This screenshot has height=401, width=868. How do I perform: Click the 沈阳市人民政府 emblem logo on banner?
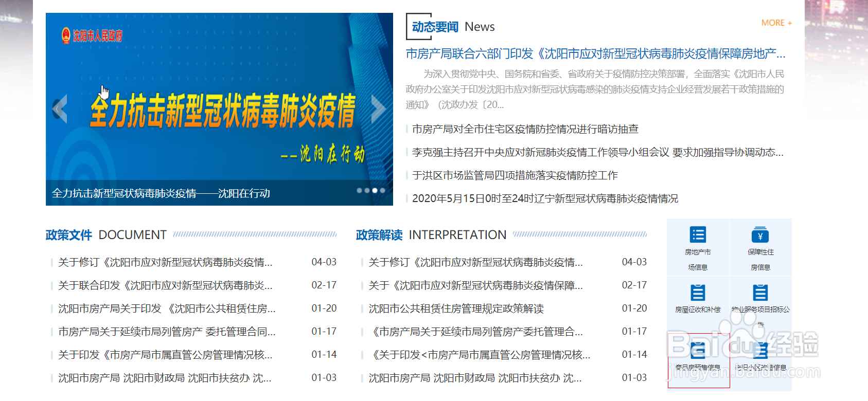[92, 35]
